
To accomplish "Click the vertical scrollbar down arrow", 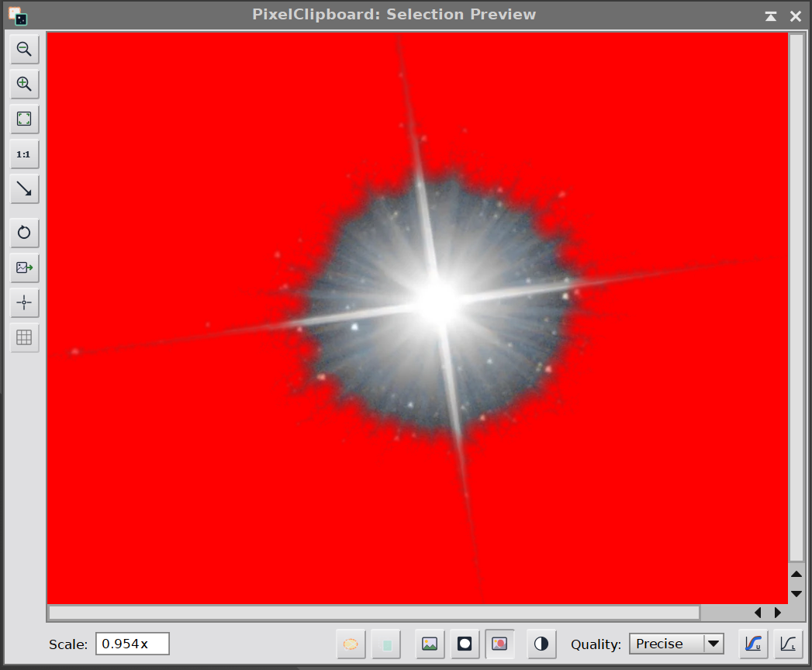I will pos(796,594).
